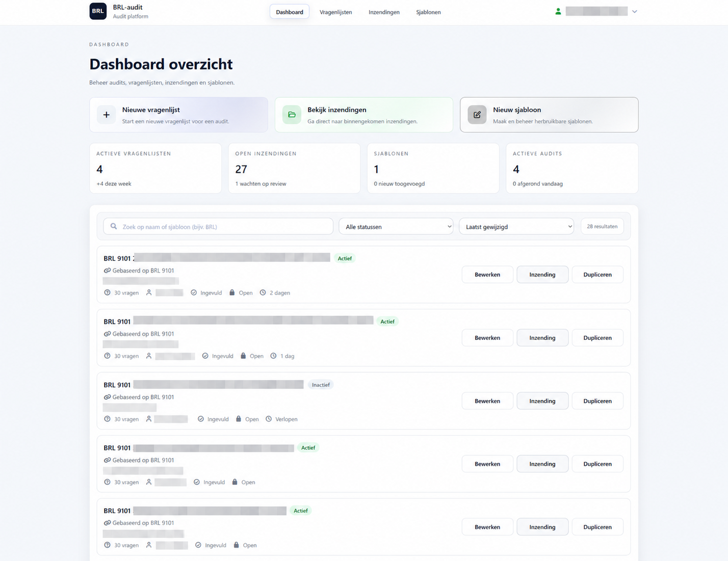This screenshot has width=728, height=561.
Task: Click the question icon in the 2 dagen row
Action: (107, 292)
